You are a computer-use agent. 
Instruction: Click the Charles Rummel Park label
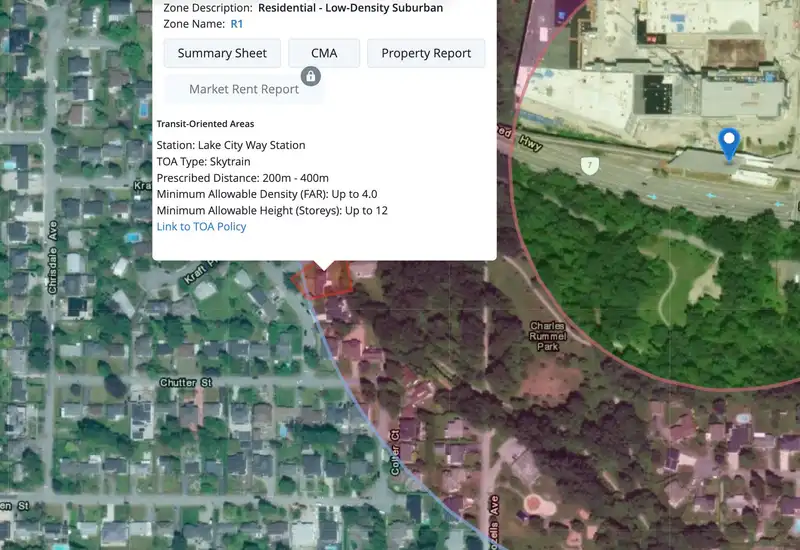[x=547, y=336]
